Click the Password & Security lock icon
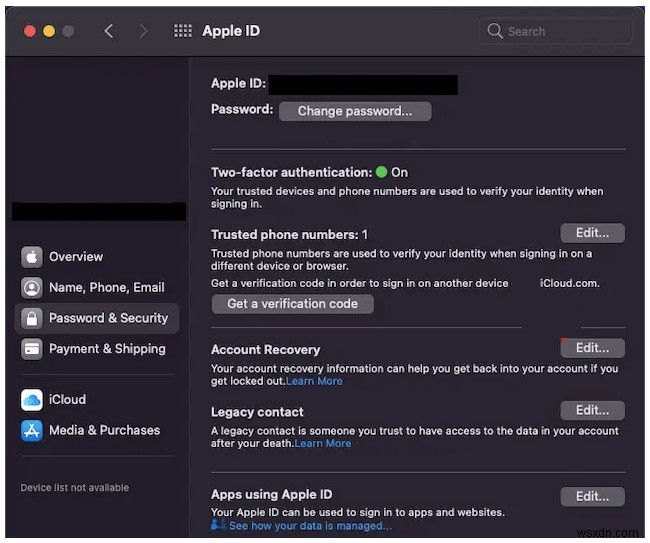Viewport: 650px width, 543px height. pyautogui.click(x=32, y=318)
